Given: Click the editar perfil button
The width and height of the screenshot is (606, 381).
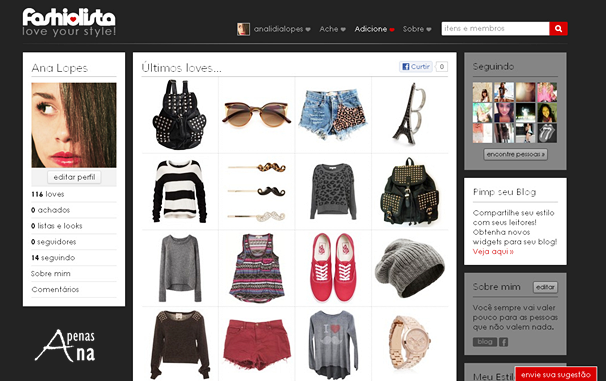Looking at the screenshot, I should 74,177.
